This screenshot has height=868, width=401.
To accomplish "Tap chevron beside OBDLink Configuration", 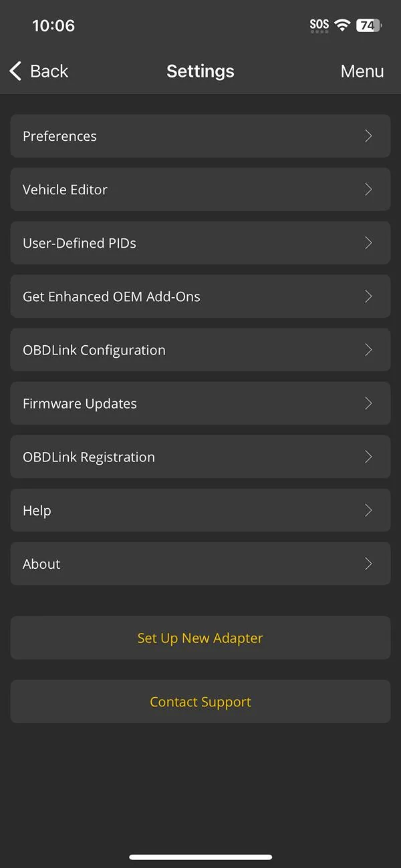I will pyautogui.click(x=368, y=350).
